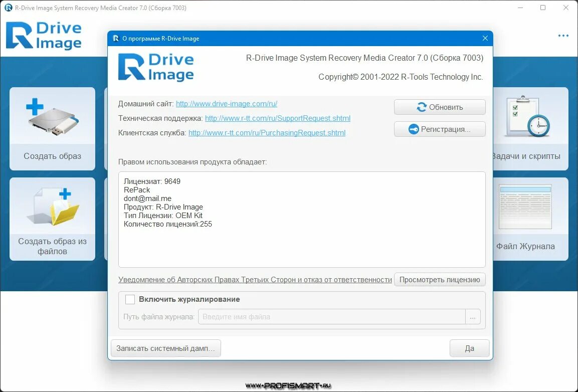Open the SupportRequest.shtml technical support link
This screenshot has height=392, width=578.
pos(278,118)
